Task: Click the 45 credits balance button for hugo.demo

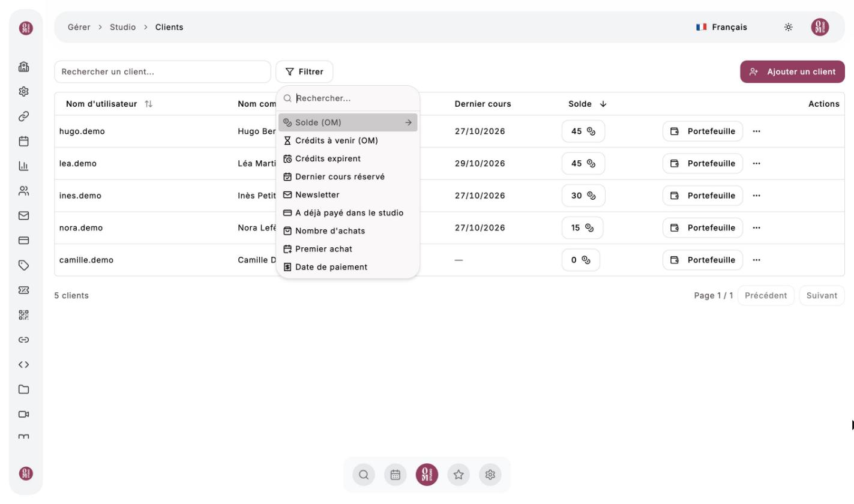Action: [583, 131]
